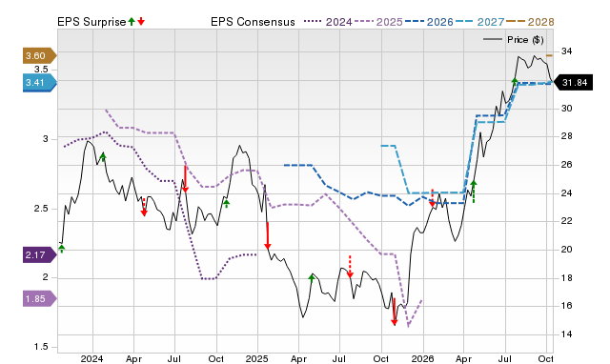The width and height of the screenshot is (610, 364).
Task: Click the EPS Surprise legend title
Action: (91, 22)
